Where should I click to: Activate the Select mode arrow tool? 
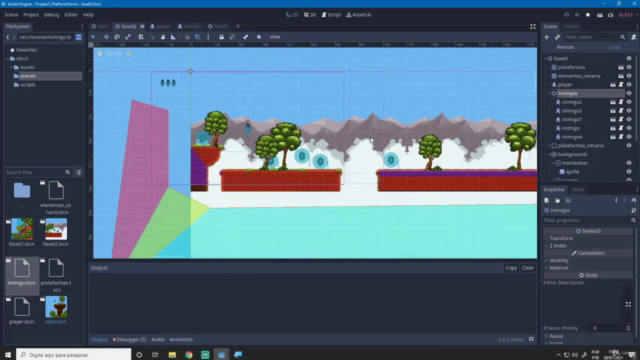click(x=93, y=37)
